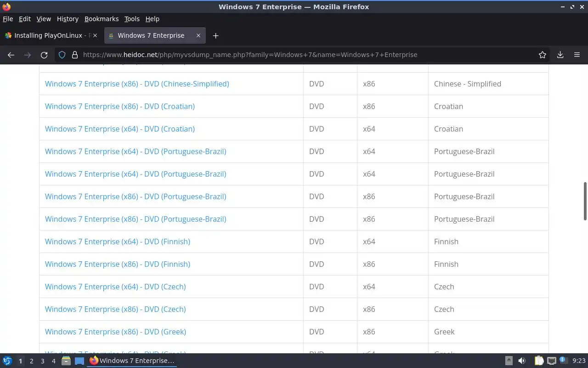588x368 pixels.
Task: Open a new tab with plus button
Action: click(215, 35)
